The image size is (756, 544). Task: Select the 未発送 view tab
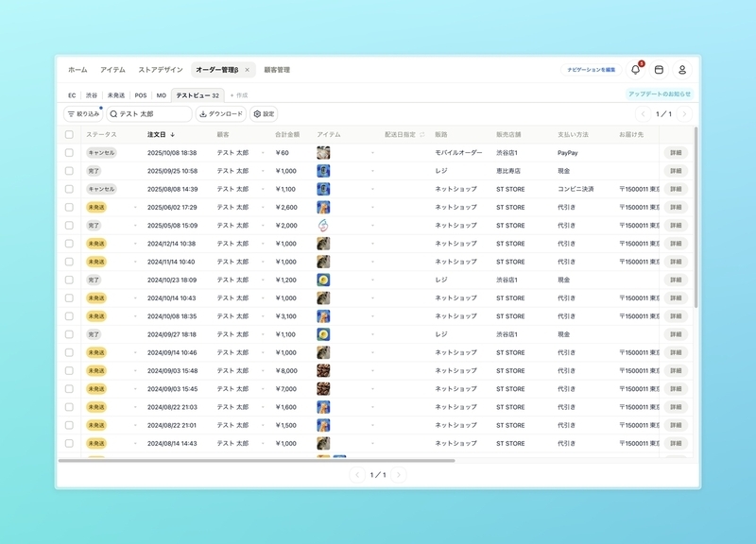pos(116,95)
